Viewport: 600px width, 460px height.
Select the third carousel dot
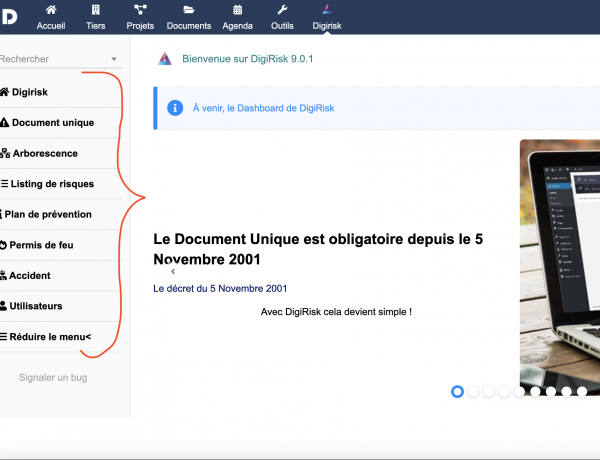click(x=489, y=391)
